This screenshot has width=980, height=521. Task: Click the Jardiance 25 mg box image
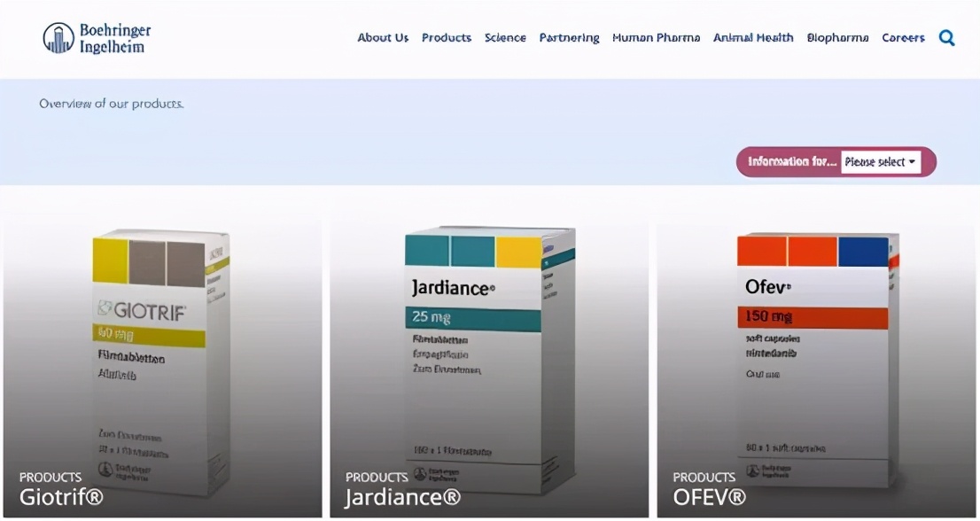(489, 359)
